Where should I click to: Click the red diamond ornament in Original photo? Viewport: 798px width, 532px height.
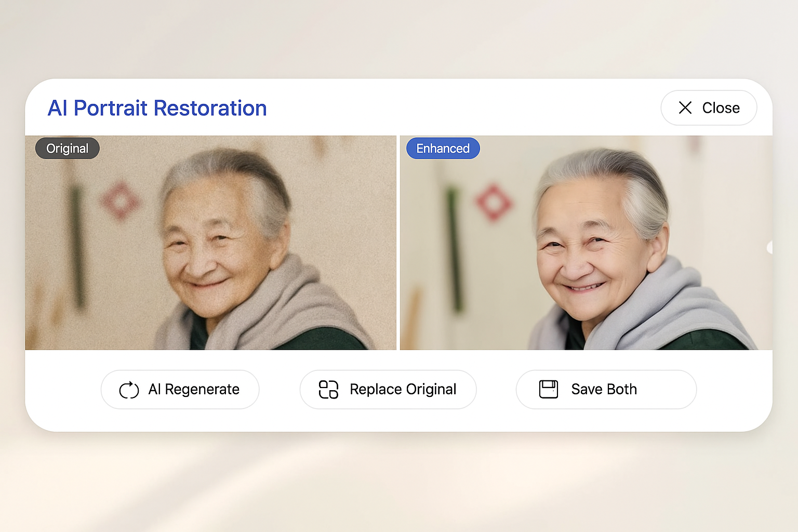point(121,201)
